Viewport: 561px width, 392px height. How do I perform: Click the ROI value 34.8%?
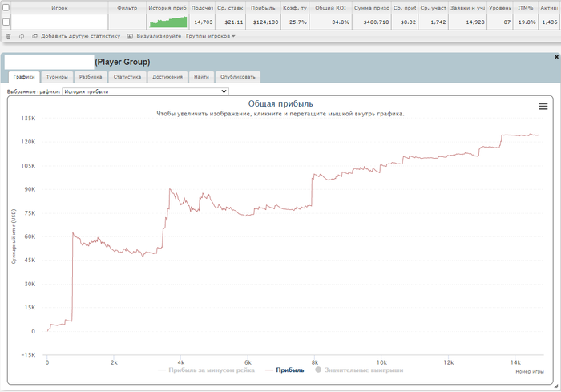tap(341, 22)
